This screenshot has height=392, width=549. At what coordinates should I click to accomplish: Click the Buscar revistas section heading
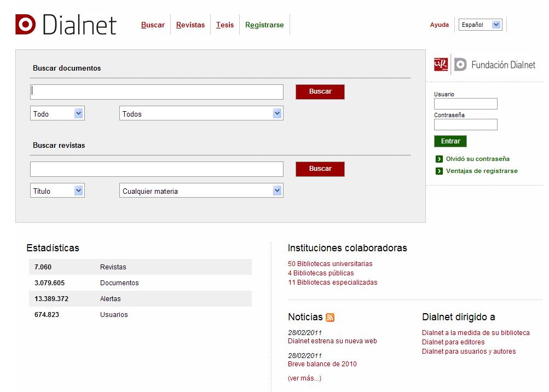59,146
